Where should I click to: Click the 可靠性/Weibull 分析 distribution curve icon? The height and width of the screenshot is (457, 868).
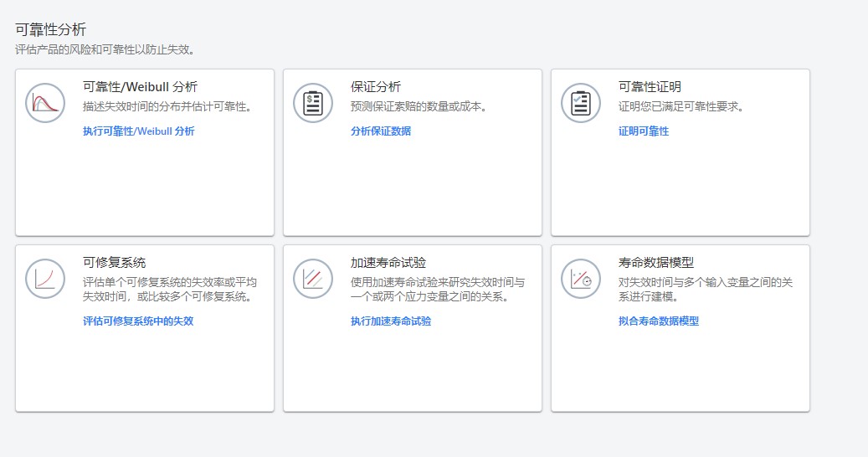click(x=45, y=103)
